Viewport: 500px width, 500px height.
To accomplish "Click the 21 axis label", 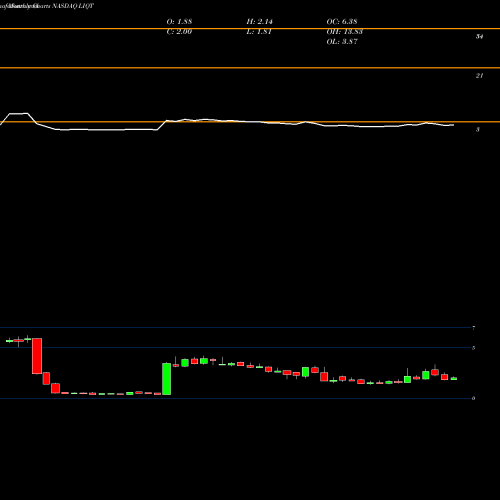I will (x=479, y=76).
